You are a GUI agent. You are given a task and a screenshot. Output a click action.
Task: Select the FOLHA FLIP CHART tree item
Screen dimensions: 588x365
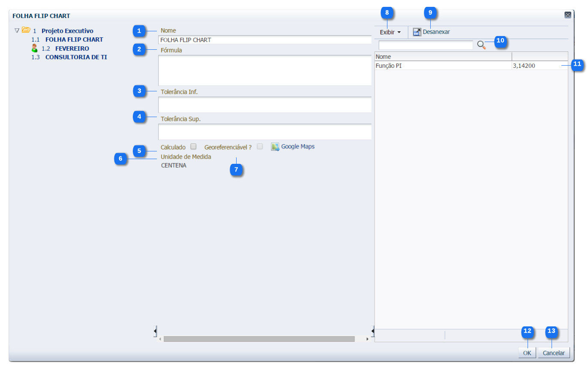[74, 39]
